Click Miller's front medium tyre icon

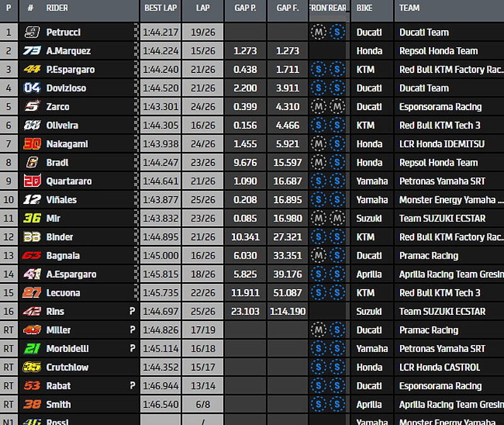tap(319, 330)
